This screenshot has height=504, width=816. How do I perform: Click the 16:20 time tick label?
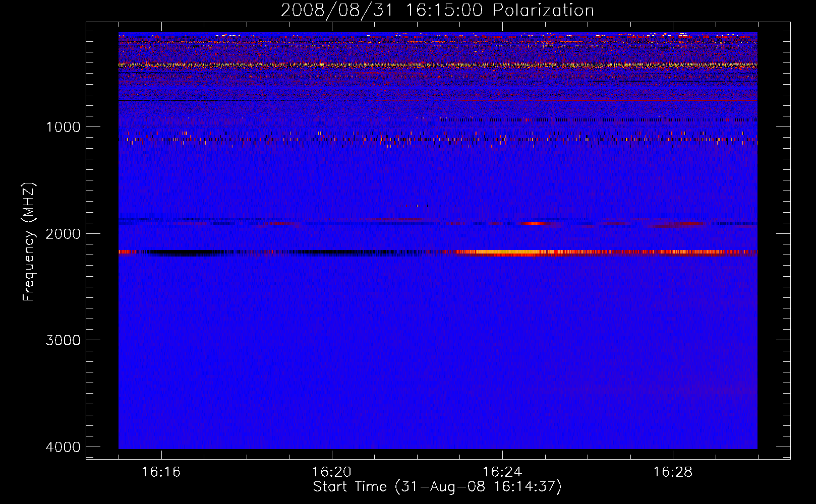coord(332,472)
